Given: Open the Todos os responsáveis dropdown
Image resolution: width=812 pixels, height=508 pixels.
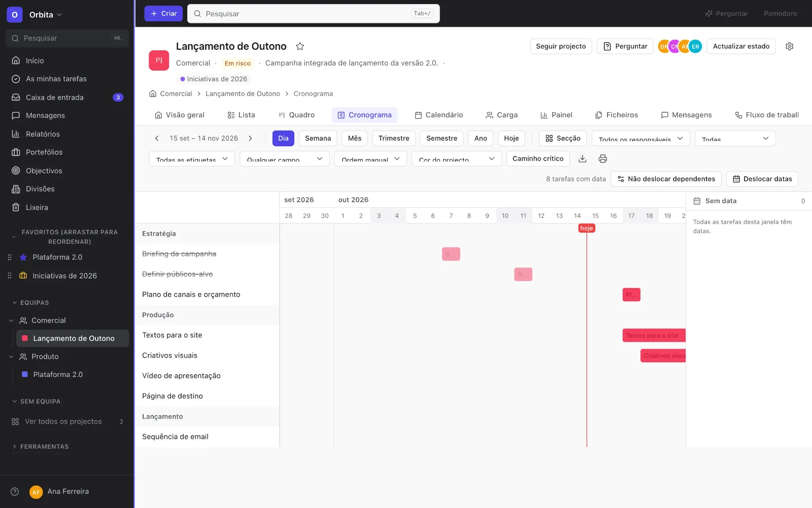Looking at the screenshot, I should tap(640, 138).
